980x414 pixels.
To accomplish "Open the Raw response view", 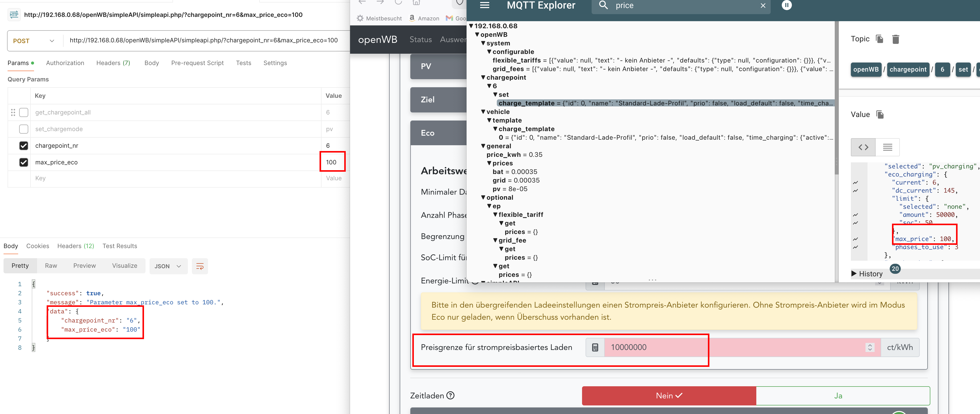I will pyautogui.click(x=51, y=265).
